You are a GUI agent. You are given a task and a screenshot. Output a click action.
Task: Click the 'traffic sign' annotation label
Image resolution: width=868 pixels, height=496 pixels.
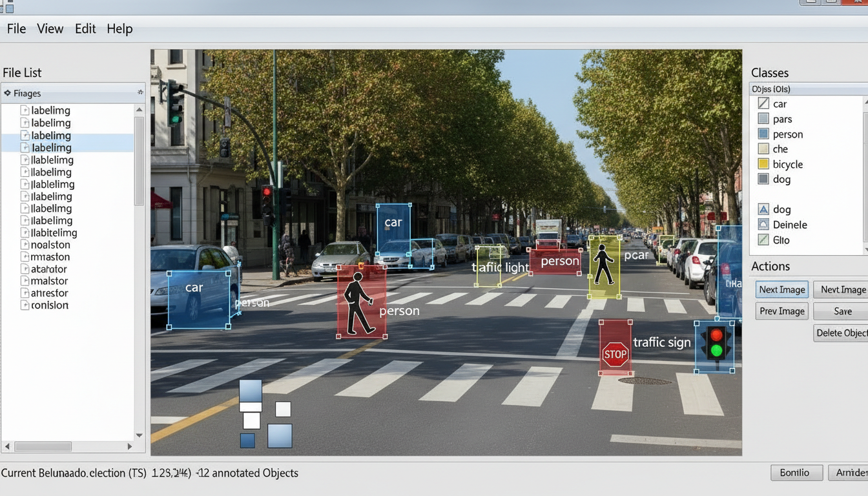[662, 342]
